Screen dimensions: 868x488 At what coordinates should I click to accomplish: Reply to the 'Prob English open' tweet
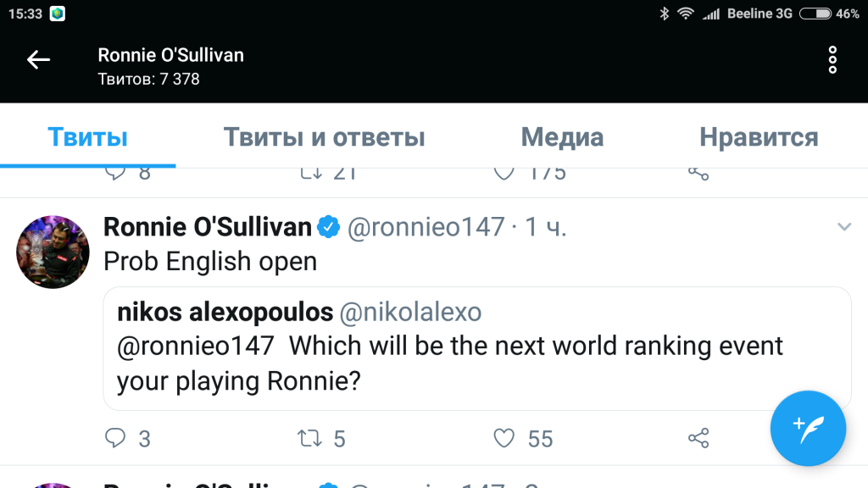coord(115,438)
